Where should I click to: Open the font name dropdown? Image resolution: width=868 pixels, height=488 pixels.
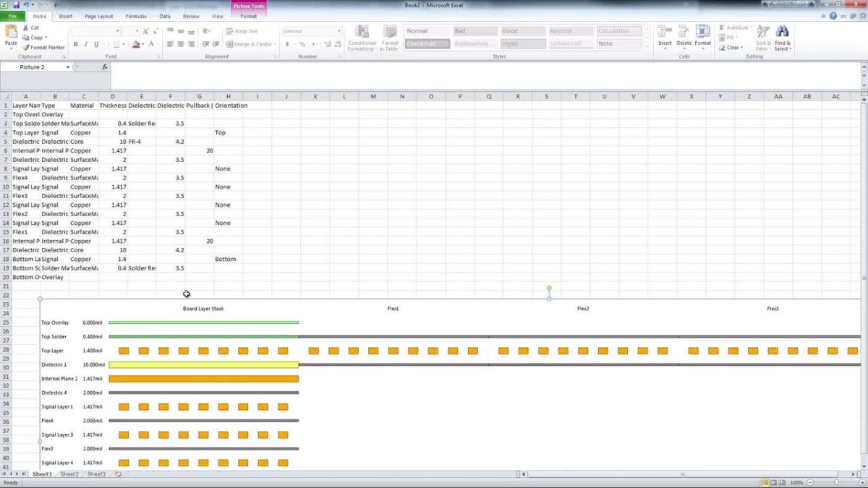117,31
